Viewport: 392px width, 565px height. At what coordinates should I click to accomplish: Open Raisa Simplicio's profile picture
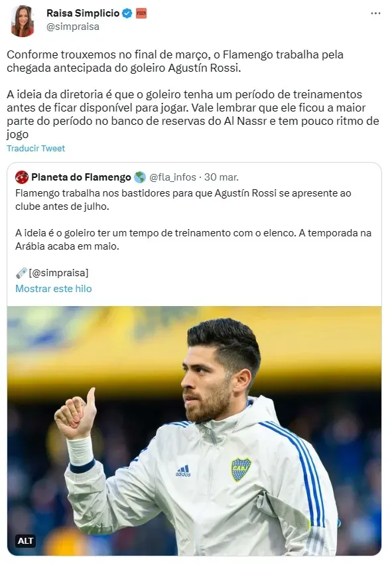(x=23, y=21)
